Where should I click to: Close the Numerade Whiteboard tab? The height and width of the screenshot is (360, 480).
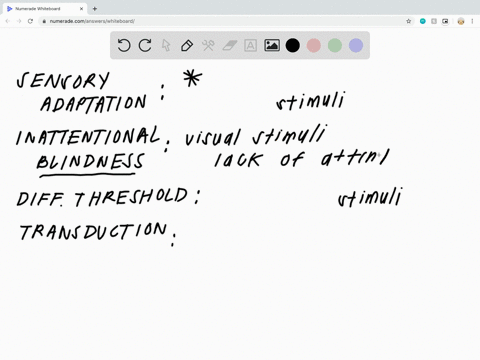81,9
